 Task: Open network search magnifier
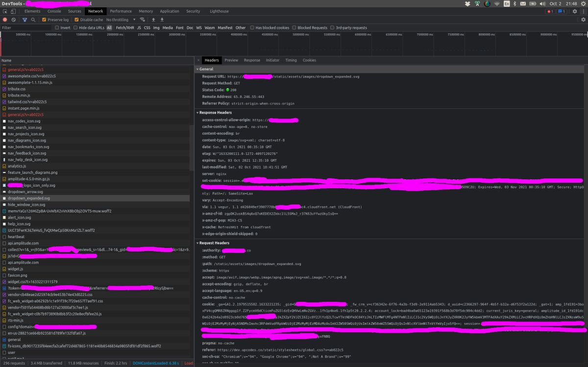[33, 20]
